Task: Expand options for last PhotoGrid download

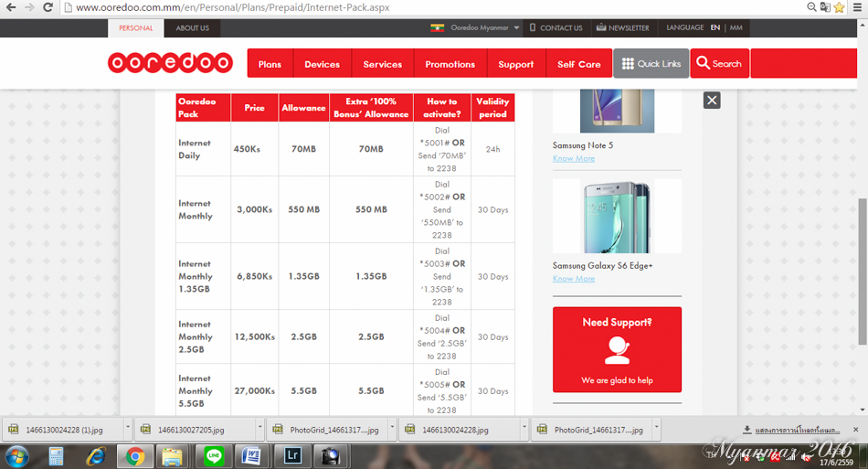Action: [x=657, y=429]
